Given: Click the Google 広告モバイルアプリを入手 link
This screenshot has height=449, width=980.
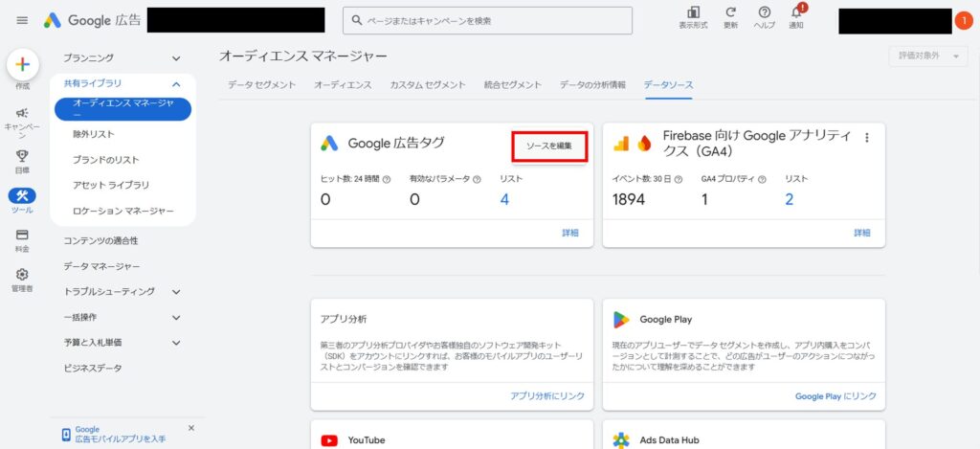Looking at the screenshot, I should [x=120, y=434].
